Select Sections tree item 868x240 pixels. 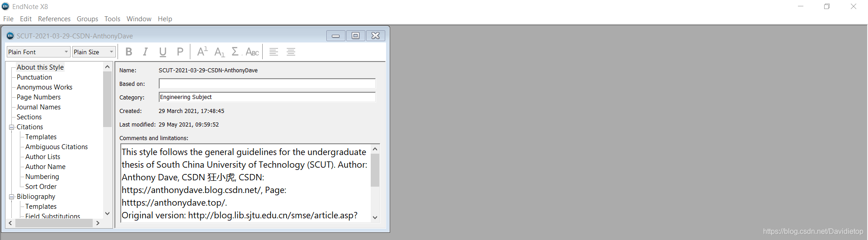[29, 117]
